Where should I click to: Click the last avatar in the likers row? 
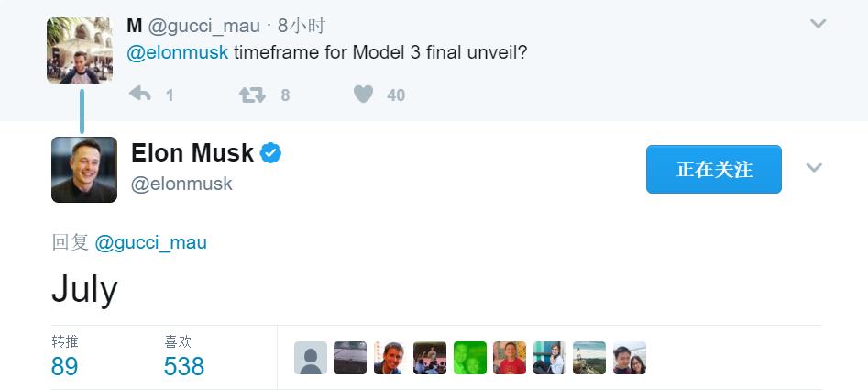[630, 358]
